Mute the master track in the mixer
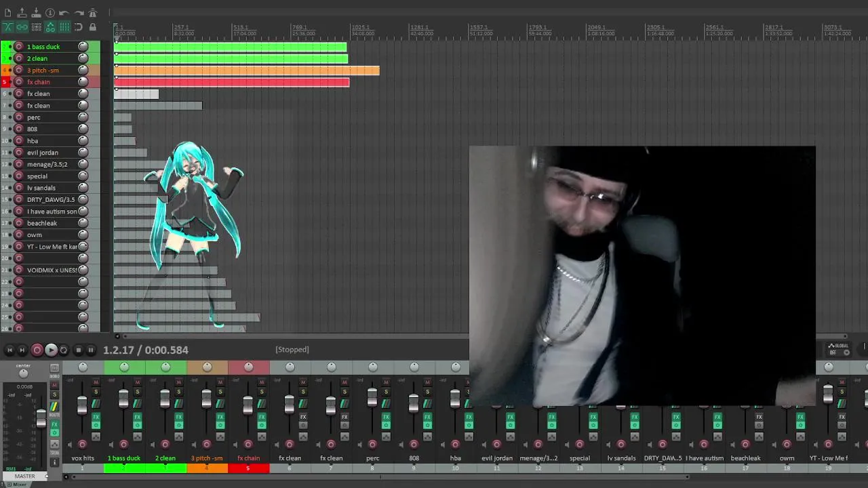Screen dimensions: 868x488 [54, 384]
